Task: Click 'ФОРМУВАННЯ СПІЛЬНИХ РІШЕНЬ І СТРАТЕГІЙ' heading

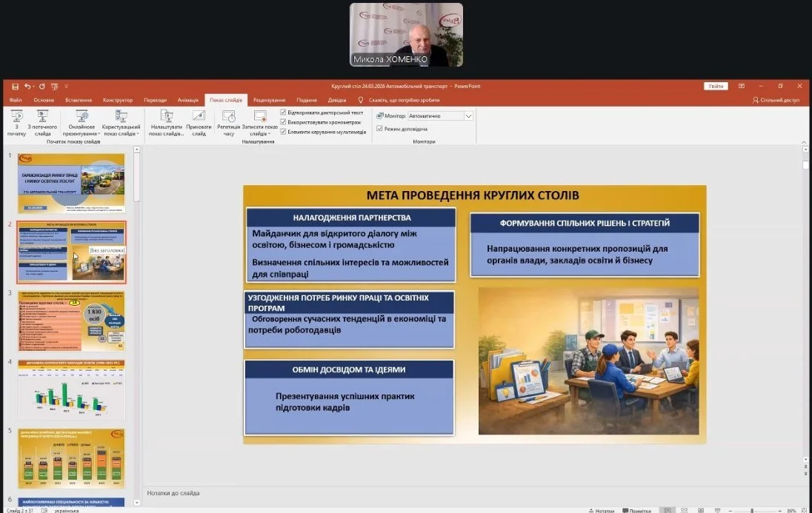Action: click(585, 223)
